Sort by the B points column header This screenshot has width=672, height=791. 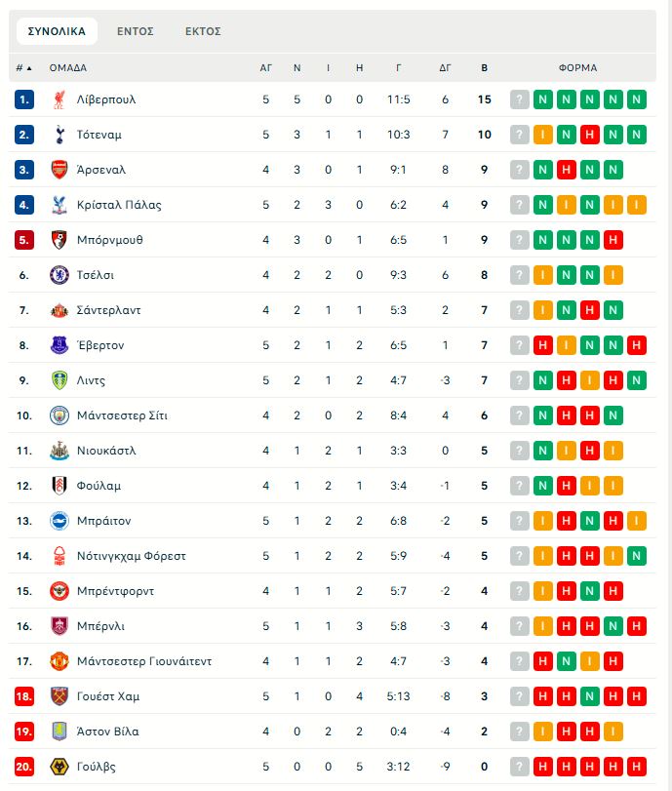coord(485,68)
